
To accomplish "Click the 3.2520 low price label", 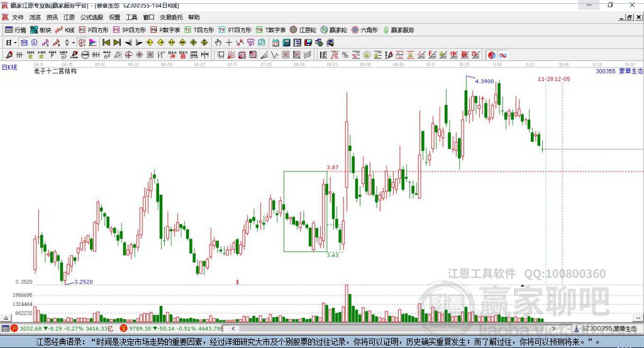I will point(84,282).
